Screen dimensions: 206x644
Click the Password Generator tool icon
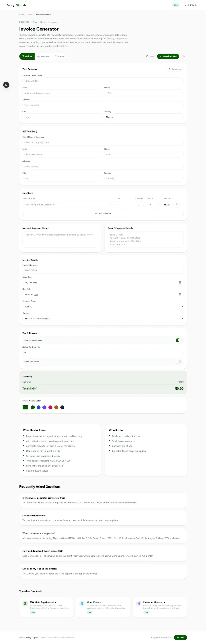tap(139, 603)
